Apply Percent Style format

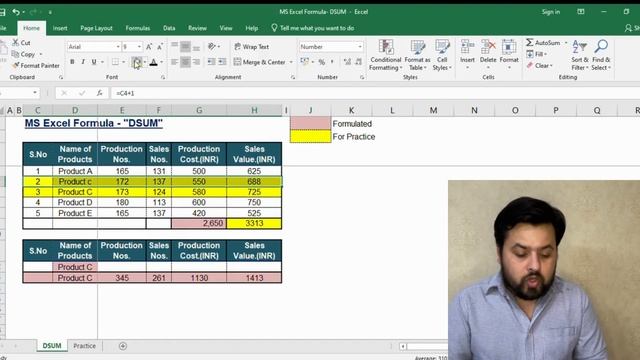[322, 62]
